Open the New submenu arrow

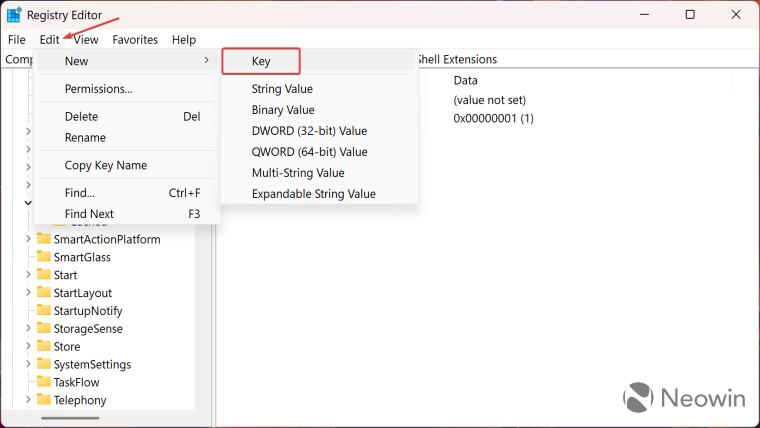206,60
